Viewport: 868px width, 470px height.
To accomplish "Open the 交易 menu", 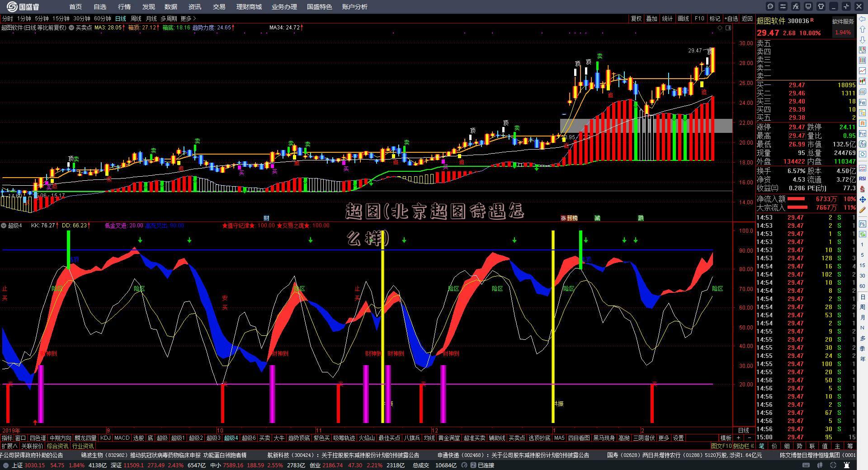I will pyautogui.click(x=219, y=7).
